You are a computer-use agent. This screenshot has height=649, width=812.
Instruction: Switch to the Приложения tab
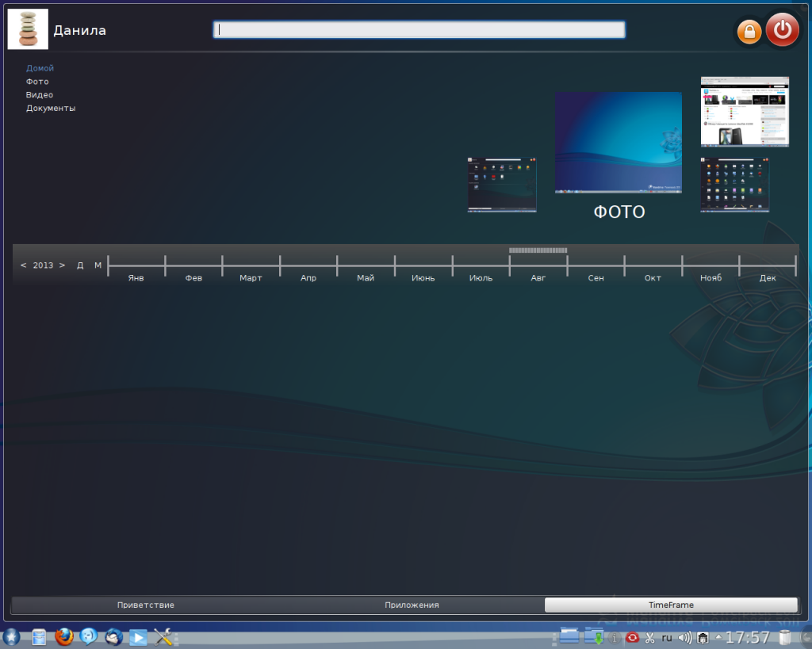pos(412,605)
